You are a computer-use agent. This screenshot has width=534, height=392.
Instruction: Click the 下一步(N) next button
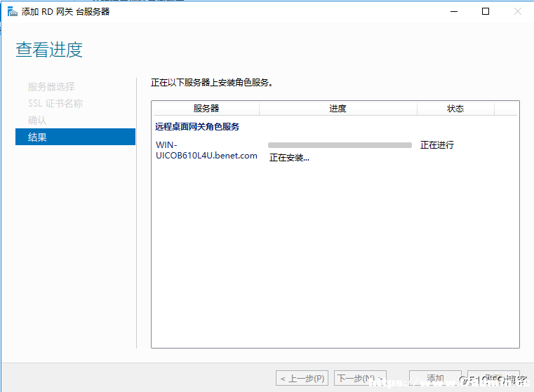click(360, 378)
